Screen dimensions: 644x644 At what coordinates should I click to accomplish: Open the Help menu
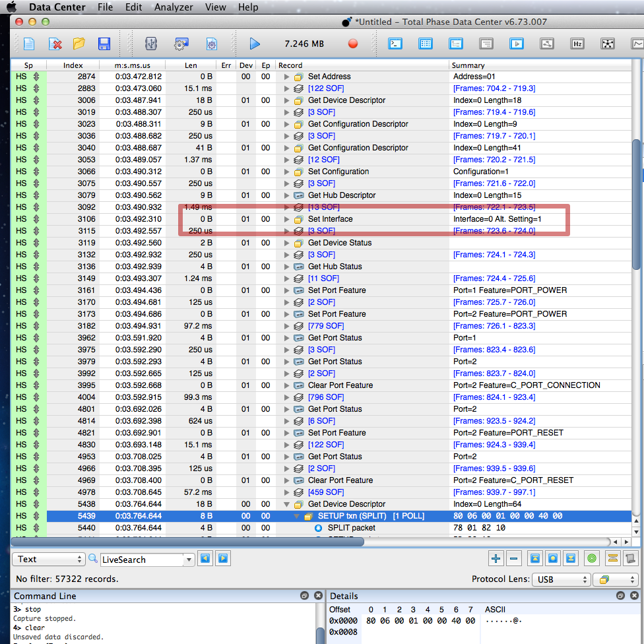point(248,7)
